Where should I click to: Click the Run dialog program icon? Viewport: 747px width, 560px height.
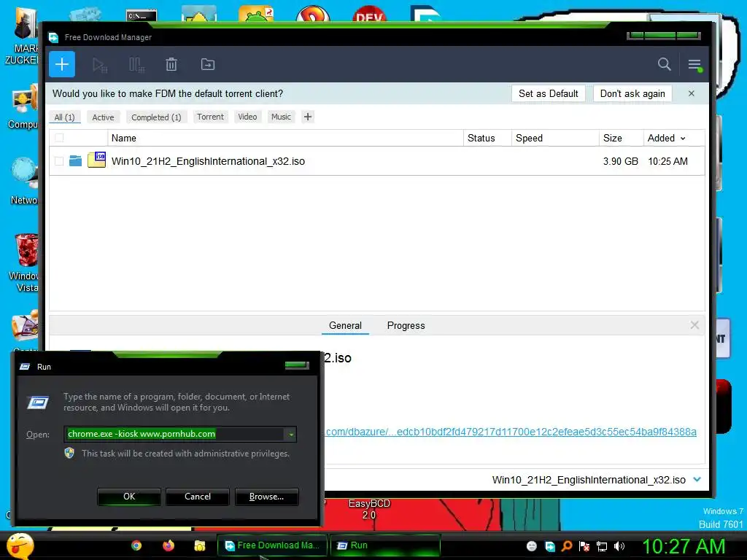click(x=38, y=402)
